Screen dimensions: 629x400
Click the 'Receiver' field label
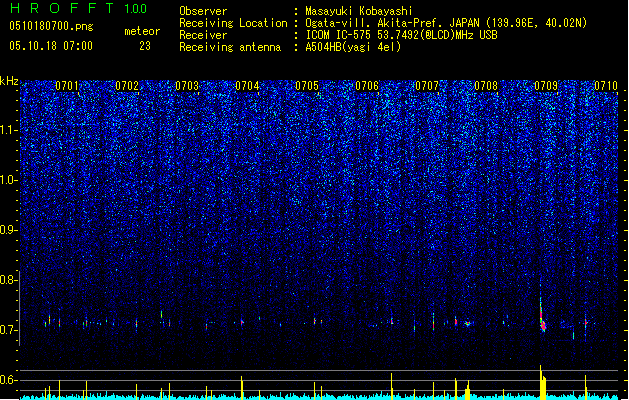click(x=203, y=35)
